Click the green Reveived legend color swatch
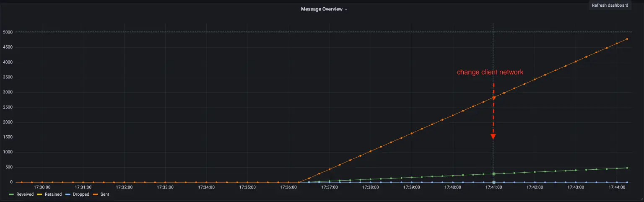 (12, 194)
